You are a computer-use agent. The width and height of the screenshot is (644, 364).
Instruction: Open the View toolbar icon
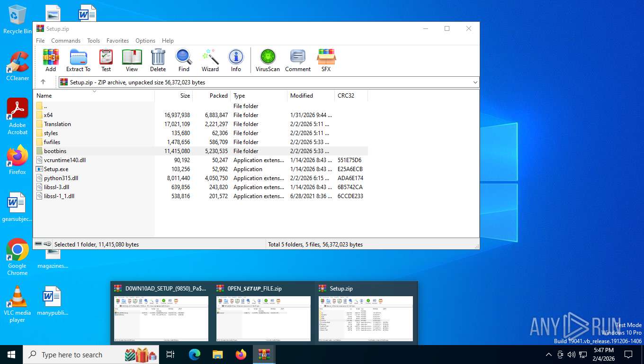[x=132, y=60]
